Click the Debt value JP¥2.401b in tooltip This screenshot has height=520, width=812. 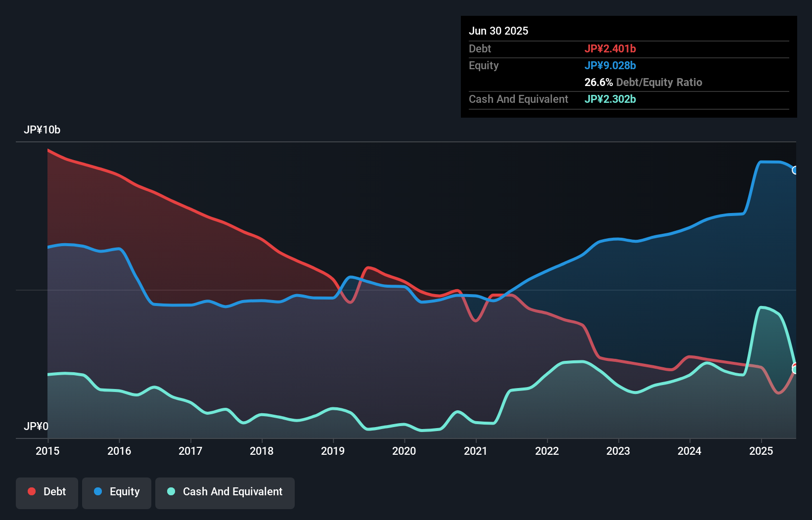(610, 48)
